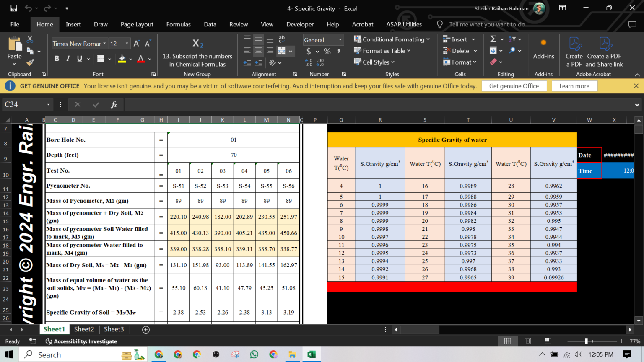Open the font size dropdown
The height and width of the screenshot is (362, 644).
[127, 44]
